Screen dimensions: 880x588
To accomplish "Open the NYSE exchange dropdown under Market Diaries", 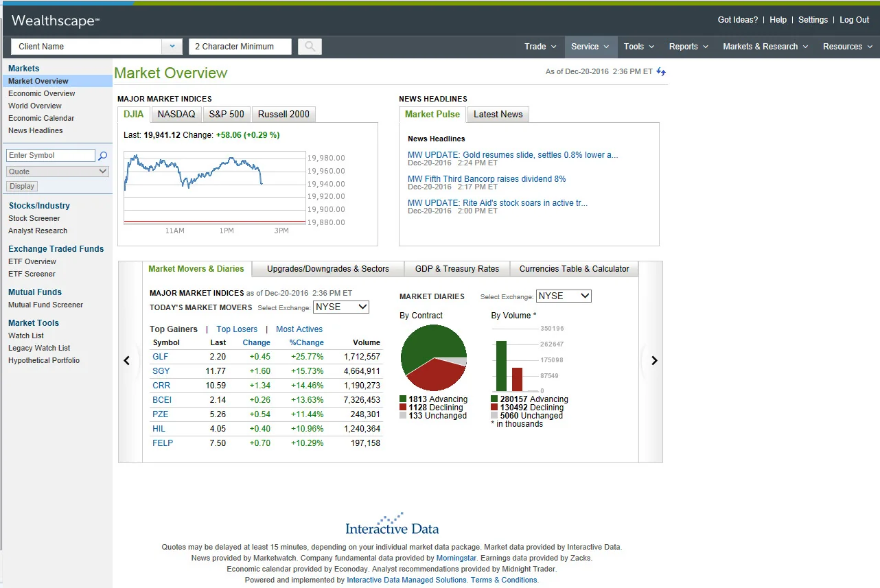I will tap(563, 296).
